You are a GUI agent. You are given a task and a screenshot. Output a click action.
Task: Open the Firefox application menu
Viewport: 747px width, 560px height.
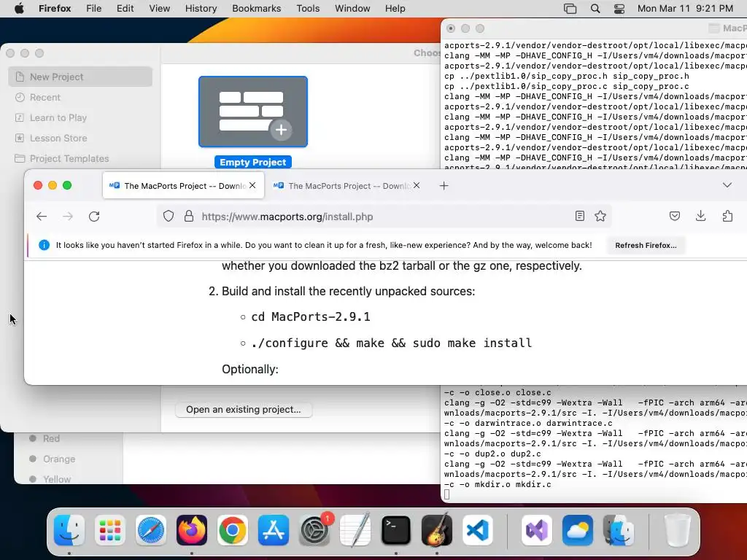(x=55, y=9)
